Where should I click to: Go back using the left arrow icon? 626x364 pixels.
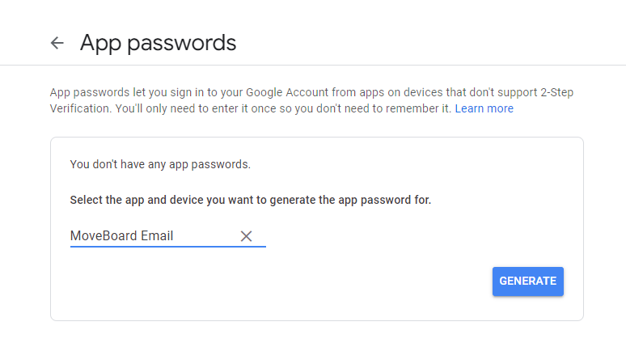click(57, 43)
